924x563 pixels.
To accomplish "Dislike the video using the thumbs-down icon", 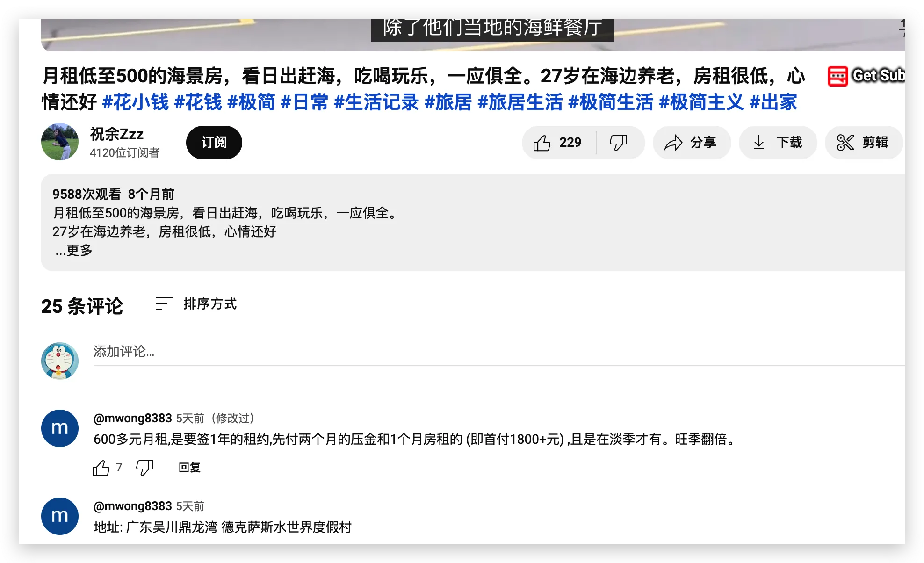I will point(618,143).
